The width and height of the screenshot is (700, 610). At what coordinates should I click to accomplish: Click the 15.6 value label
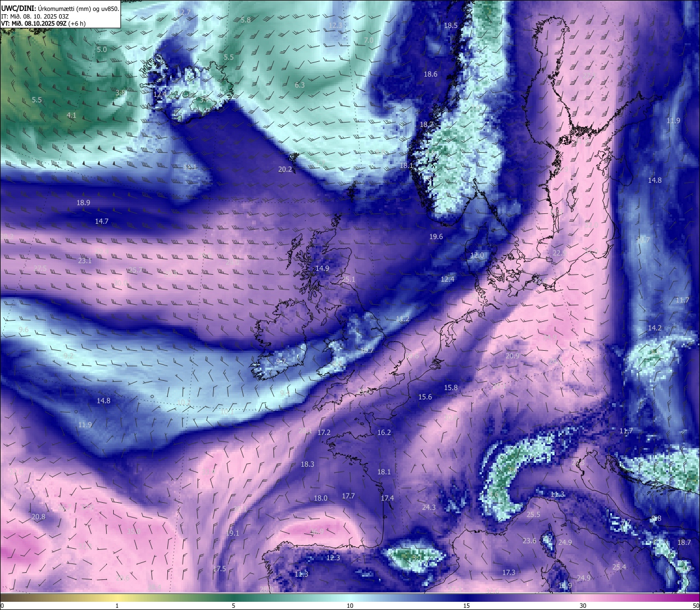point(425,397)
